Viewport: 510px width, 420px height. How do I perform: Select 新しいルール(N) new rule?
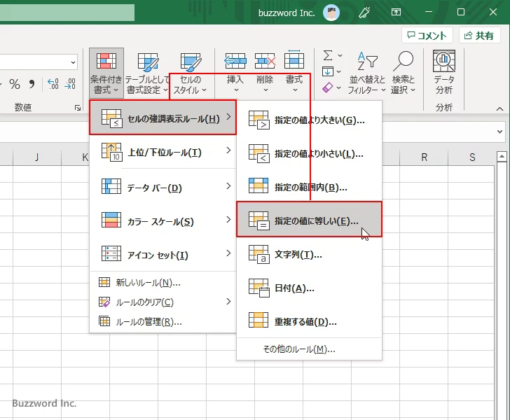163,283
